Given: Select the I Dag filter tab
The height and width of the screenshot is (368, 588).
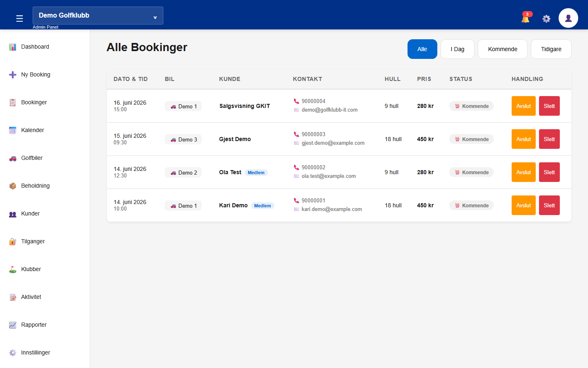Looking at the screenshot, I should click(457, 49).
